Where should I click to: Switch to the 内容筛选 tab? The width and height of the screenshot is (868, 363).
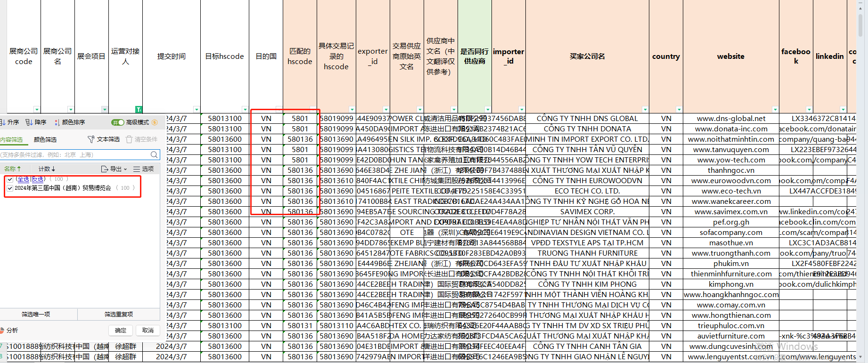point(11,140)
